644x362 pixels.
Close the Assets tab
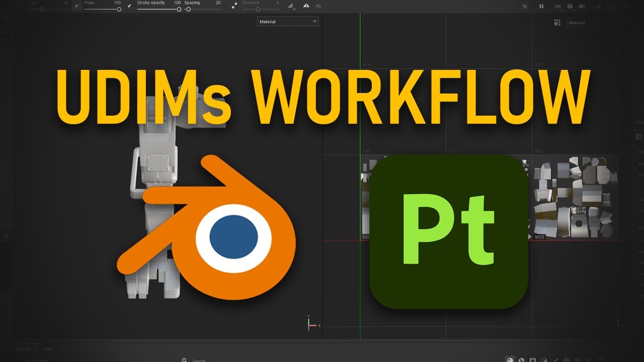pyautogui.click(x=35, y=349)
